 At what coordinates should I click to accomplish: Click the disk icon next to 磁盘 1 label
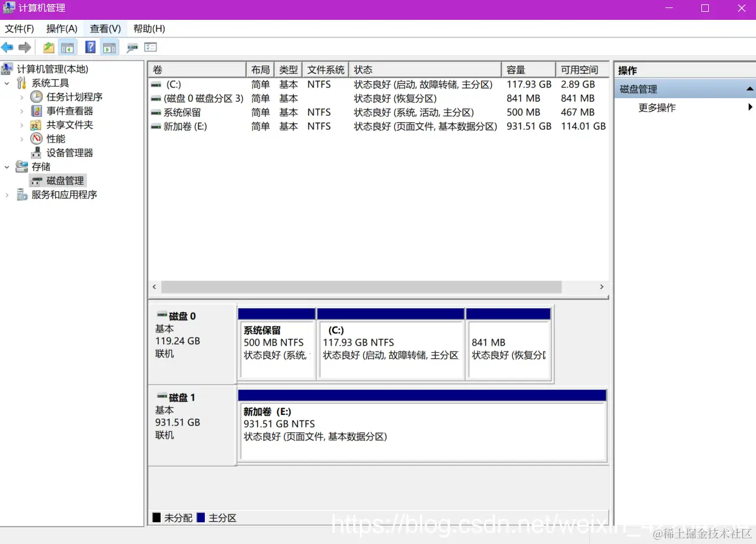tap(162, 397)
